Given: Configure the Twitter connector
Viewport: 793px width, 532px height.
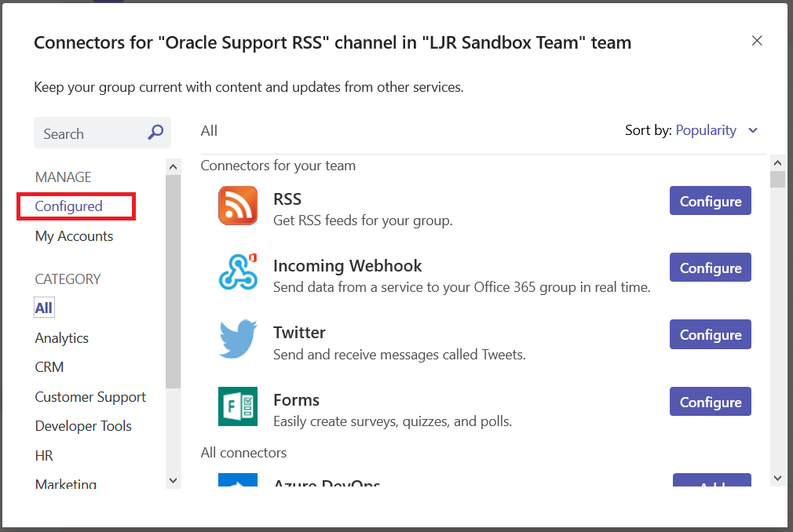Looking at the screenshot, I should point(710,334).
